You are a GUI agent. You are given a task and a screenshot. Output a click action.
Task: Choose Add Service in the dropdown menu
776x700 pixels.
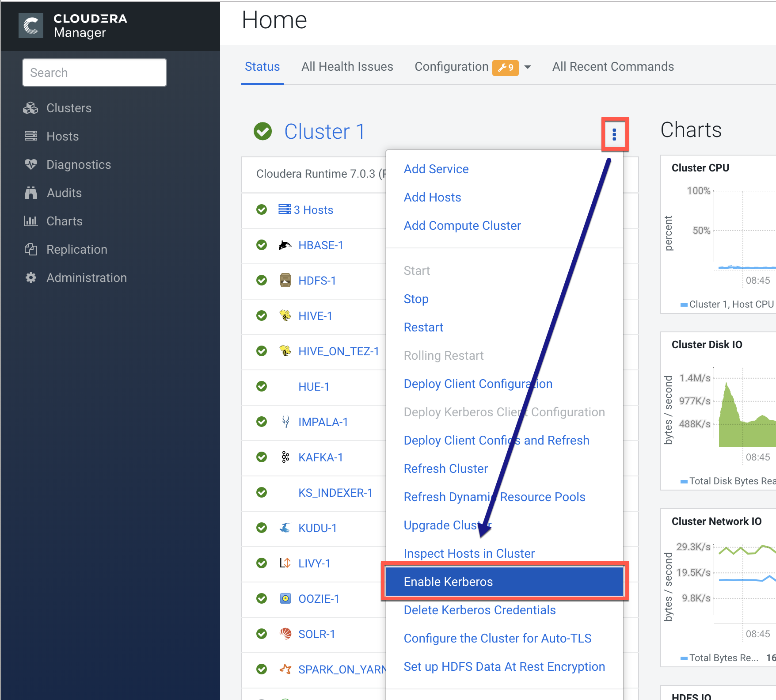coord(436,169)
